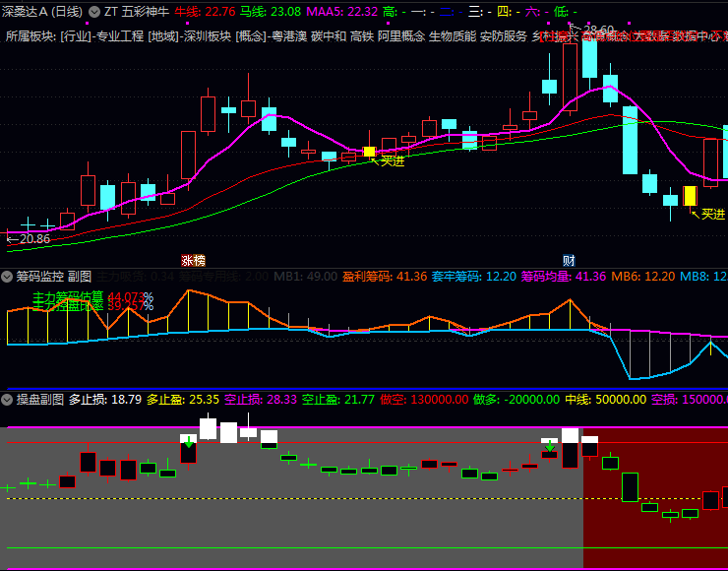The width and height of the screenshot is (728, 571).
Task: Click first green down arrow in 操盘副图
Action: click(188, 442)
